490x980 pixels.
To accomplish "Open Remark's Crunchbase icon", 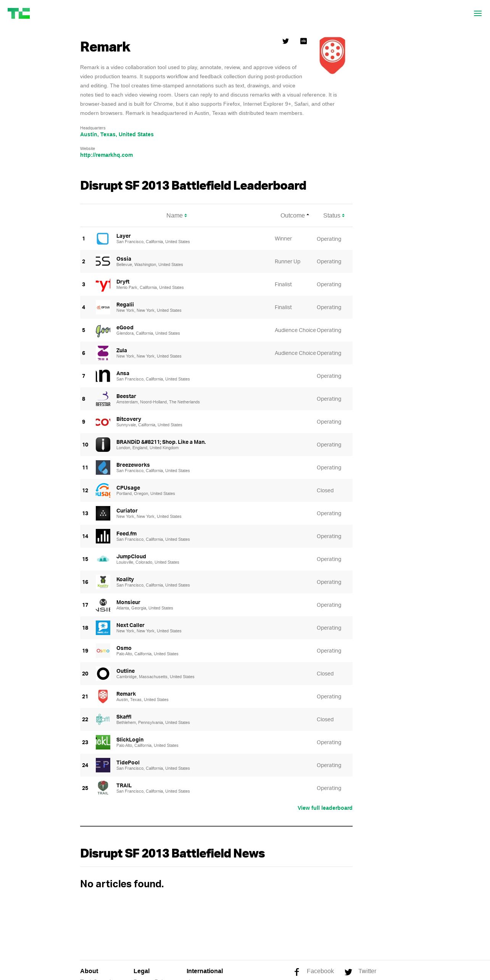I will tap(304, 41).
